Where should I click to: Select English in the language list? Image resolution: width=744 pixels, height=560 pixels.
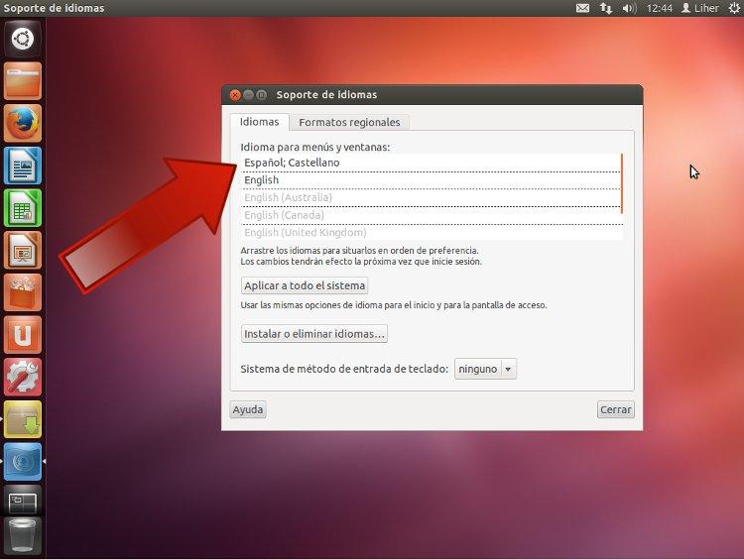click(431, 180)
